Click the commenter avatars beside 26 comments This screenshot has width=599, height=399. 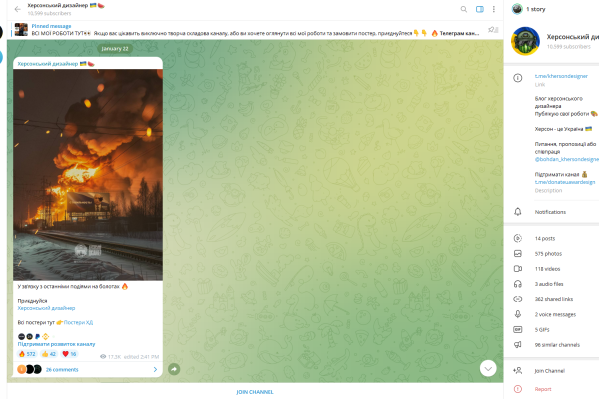29,369
